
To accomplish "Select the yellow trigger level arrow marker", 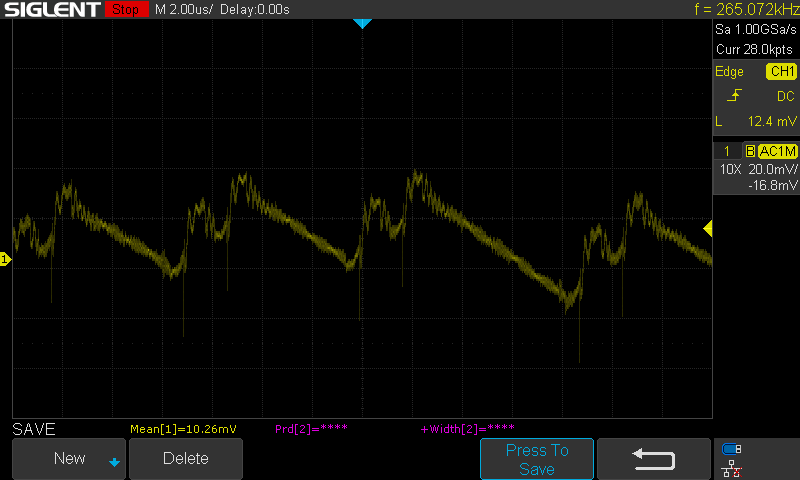I will [x=707, y=230].
